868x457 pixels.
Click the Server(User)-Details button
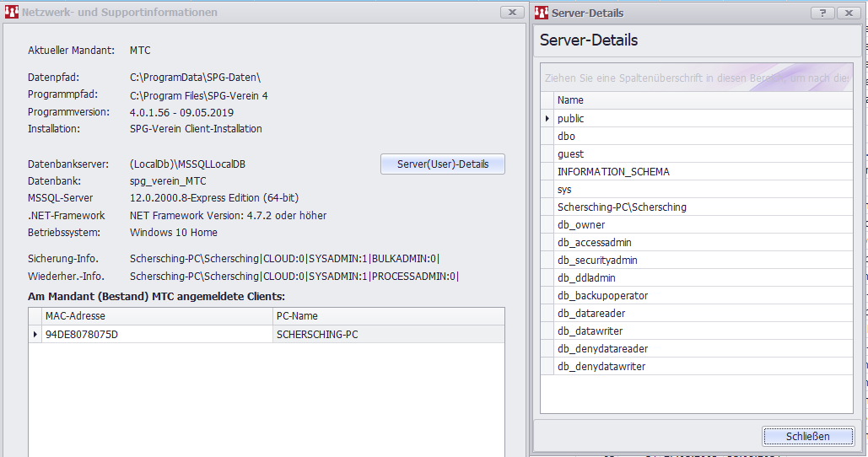(x=443, y=164)
